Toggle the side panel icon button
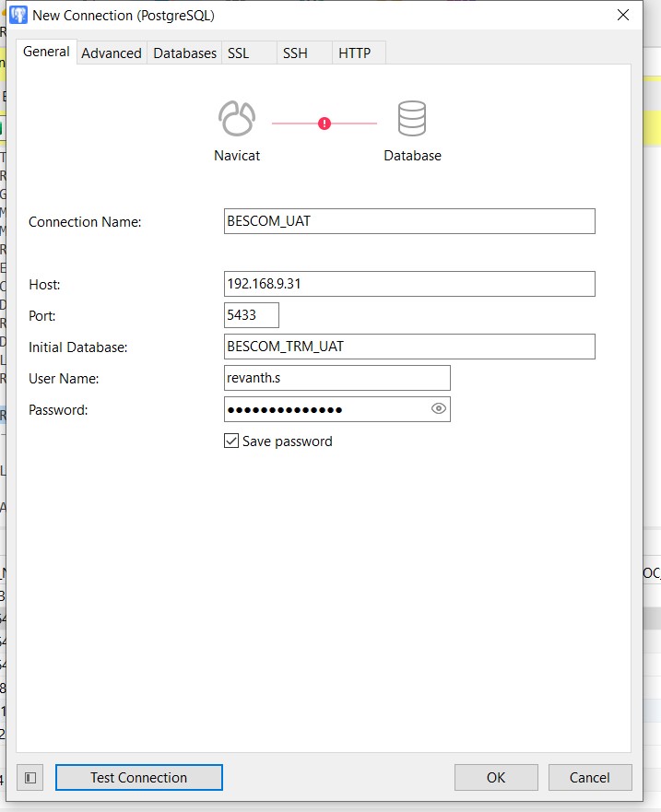The width and height of the screenshot is (661, 812). [30, 777]
